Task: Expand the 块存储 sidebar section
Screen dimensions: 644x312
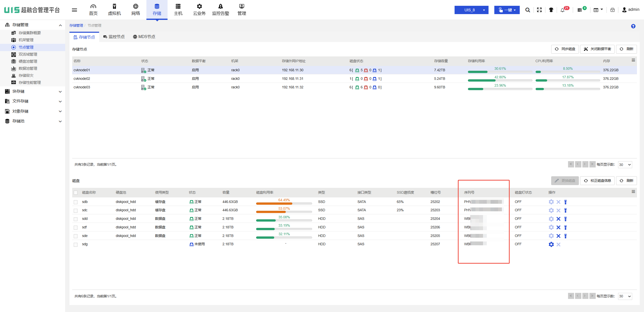Action: (60, 92)
